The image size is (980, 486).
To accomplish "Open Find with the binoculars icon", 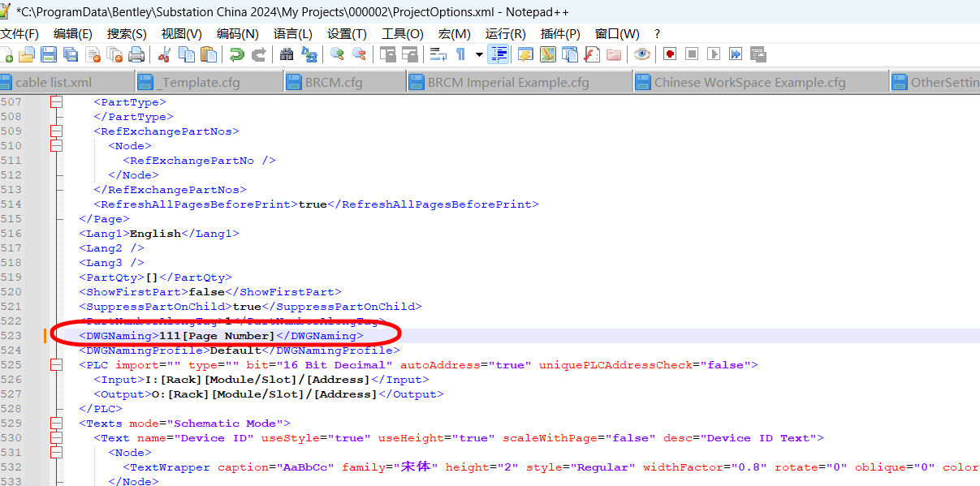I will pyautogui.click(x=287, y=54).
